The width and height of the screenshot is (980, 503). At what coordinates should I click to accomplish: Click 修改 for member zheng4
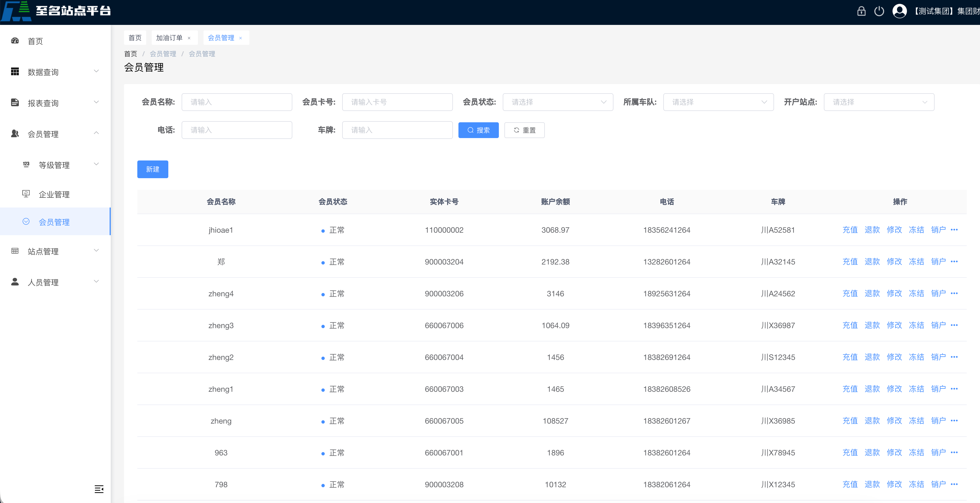(894, 294)
